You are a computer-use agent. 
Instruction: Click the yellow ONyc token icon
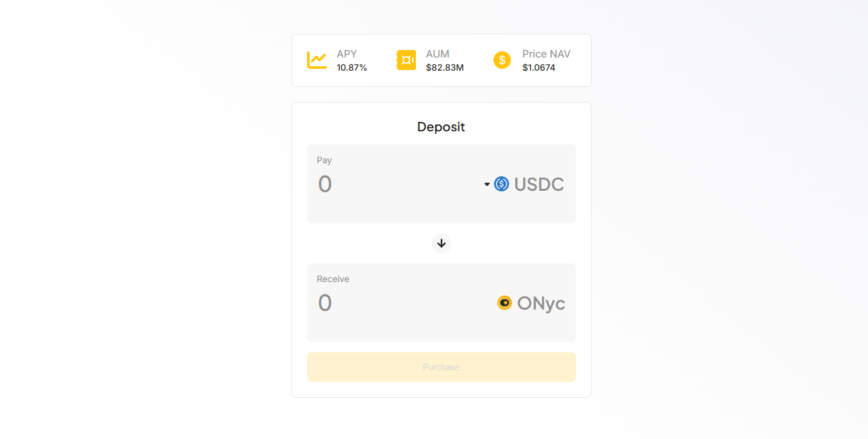[505, 303]
